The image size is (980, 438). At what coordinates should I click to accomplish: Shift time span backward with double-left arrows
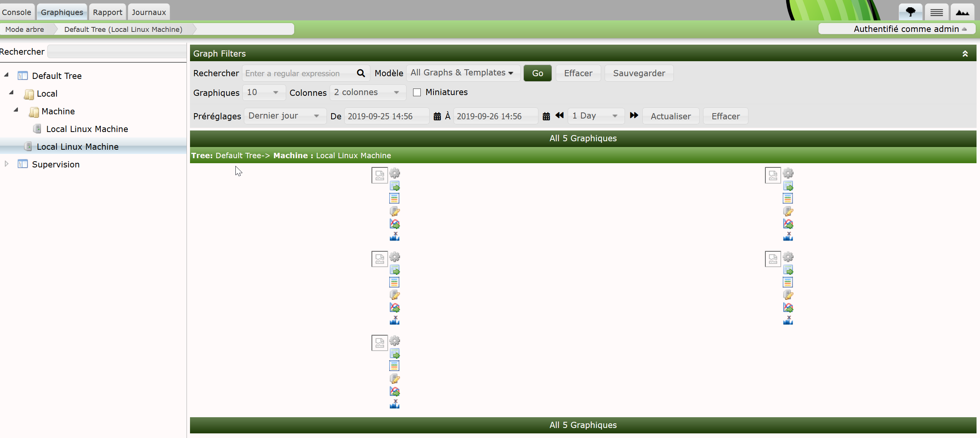560,115
